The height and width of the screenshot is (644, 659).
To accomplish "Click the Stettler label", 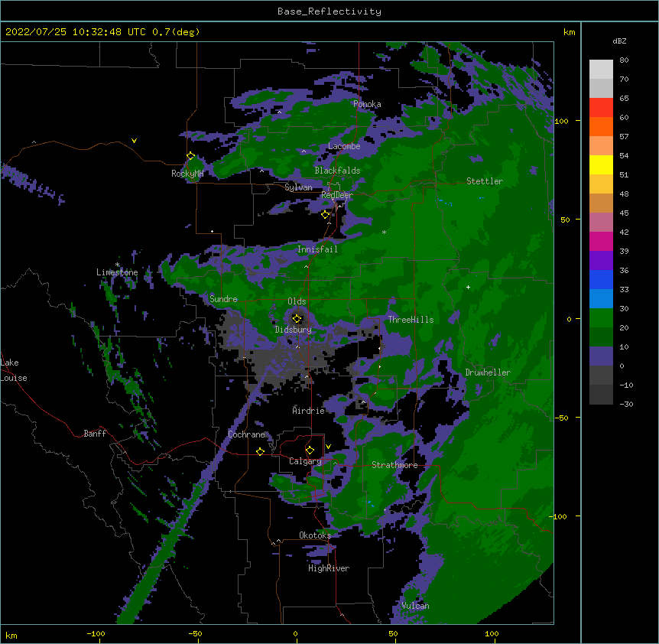I will point(485,181).
